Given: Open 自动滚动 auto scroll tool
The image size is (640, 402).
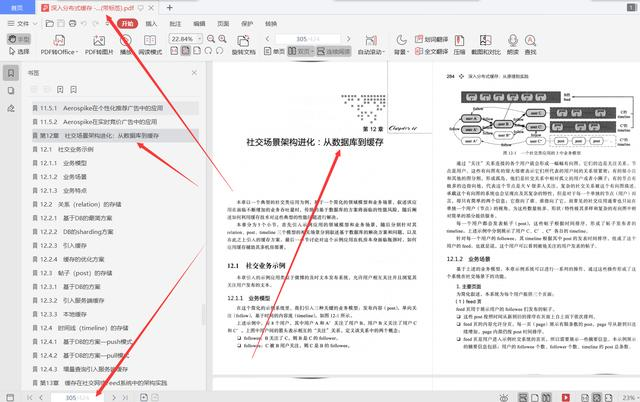Looking at the screenshot, I should (x=371, y=44).
